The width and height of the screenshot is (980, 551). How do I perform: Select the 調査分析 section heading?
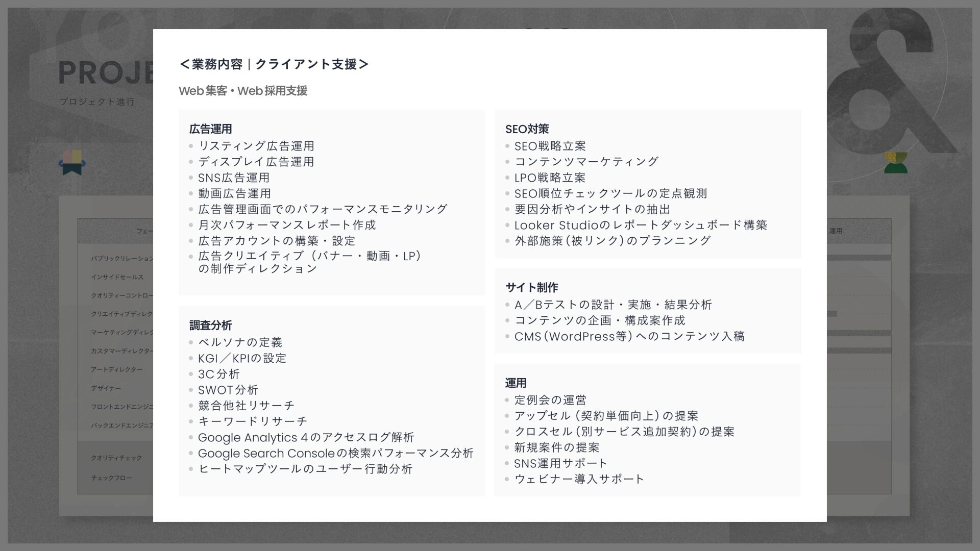210,325
